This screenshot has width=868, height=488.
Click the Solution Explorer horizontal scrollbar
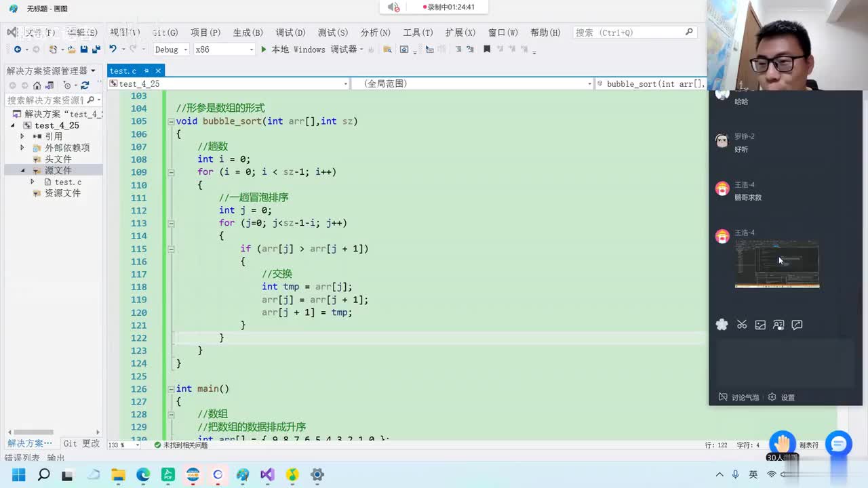pyautogui.click(x=33, y=432)
